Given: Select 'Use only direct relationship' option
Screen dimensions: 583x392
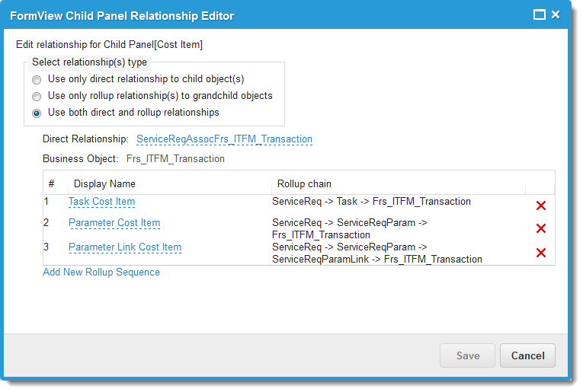Looking at the screenshot, I should click(37, 79).
